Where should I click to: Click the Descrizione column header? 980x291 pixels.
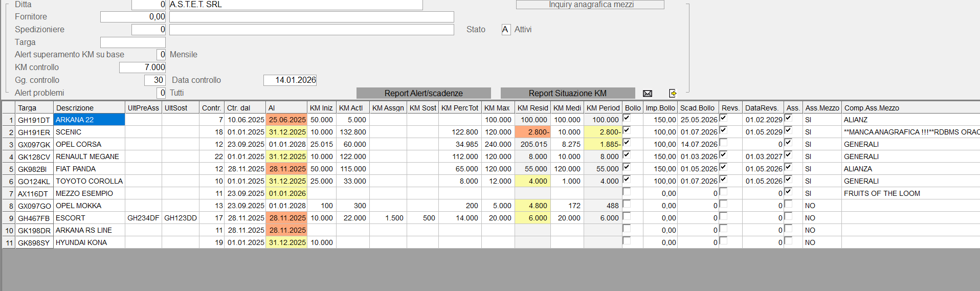89,108
